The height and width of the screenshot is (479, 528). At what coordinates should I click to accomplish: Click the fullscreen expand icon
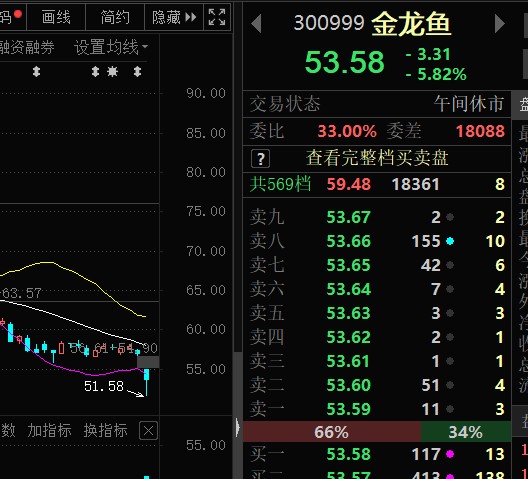pos(217,17)
